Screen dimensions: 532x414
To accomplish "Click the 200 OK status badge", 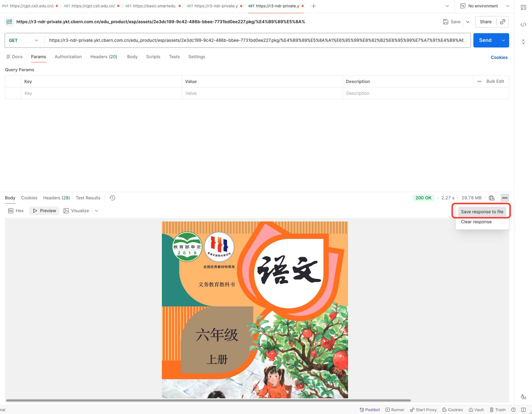I will [x=423, y=198].
